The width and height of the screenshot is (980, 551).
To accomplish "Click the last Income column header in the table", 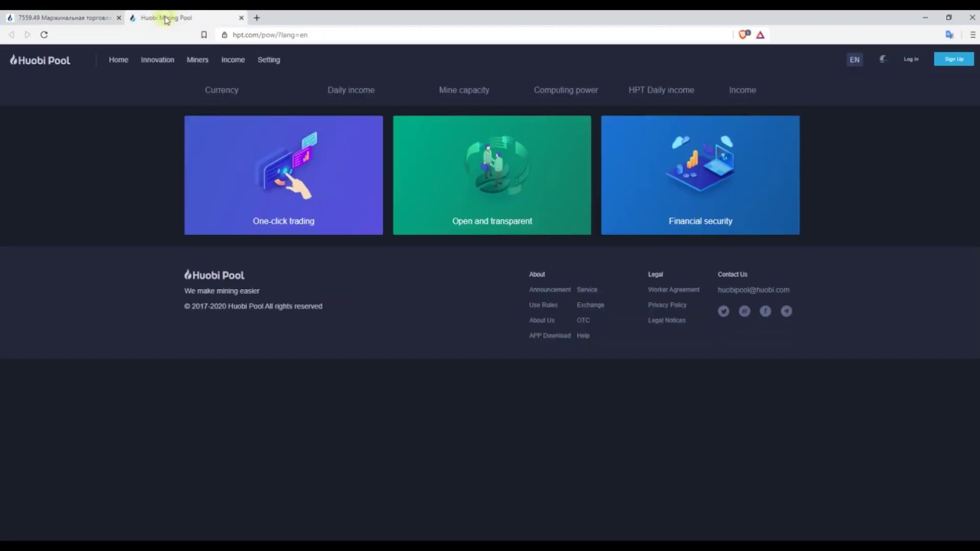I will [x=743, y=90].
